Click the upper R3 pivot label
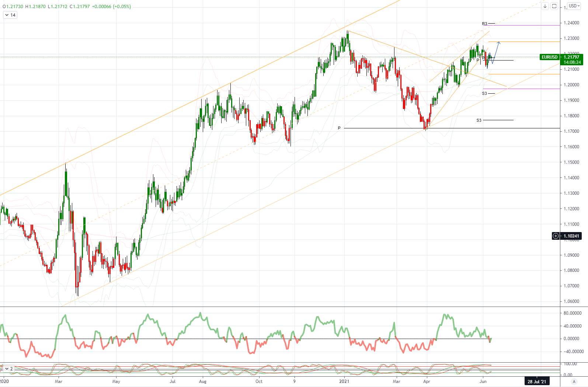The height and width of the screenshot is (387, 588). [484, 24]
